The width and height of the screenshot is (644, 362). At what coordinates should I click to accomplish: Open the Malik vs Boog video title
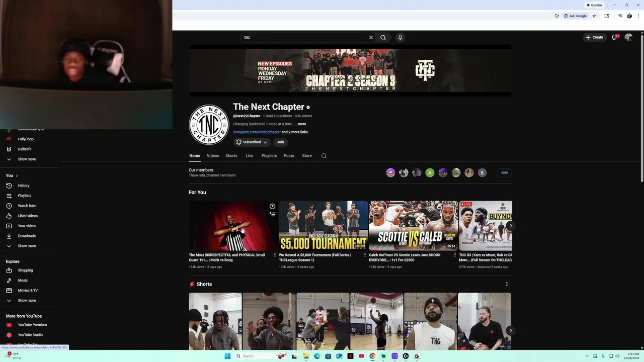pyautogui.click(x=227, y=257)
